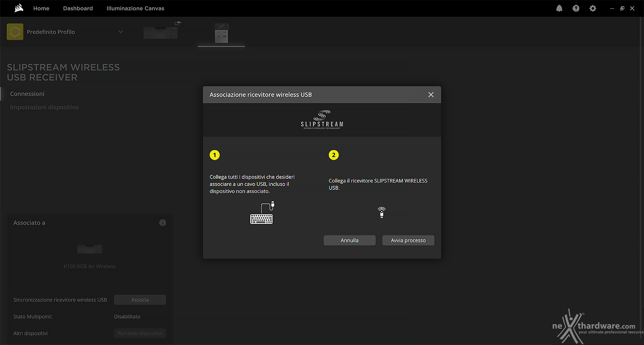The image size is (644, 345).
Task: Open Connessioni section in sidebar
Action: click(x=27, y=94)
